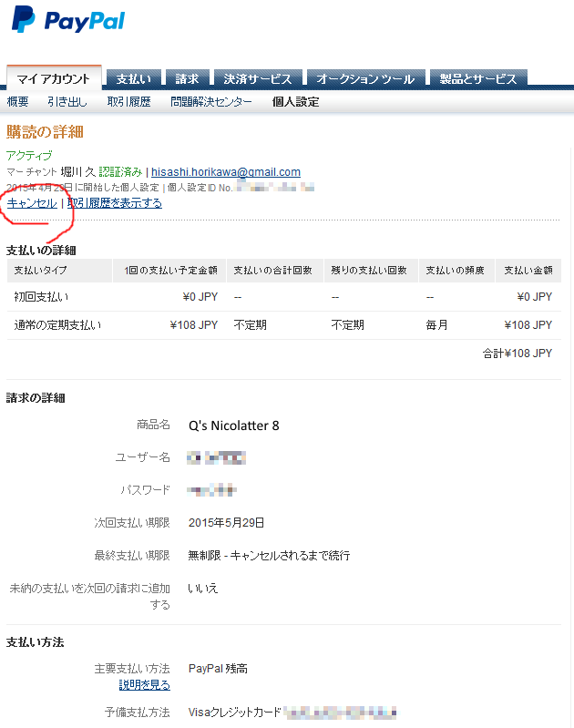Click the 支払いの頻度 column header
The image size is (574, 728).
[456, 271]
